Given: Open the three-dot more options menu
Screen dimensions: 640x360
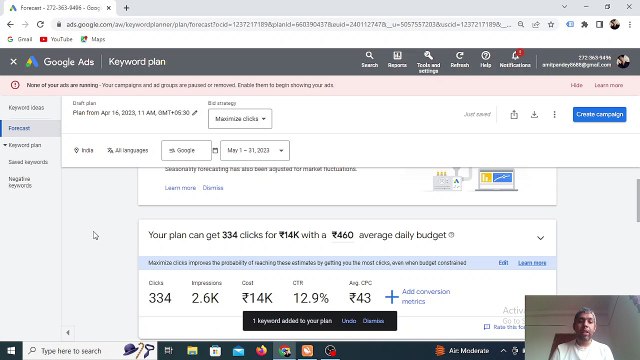Looking at the screenshot, I should 554,115.
